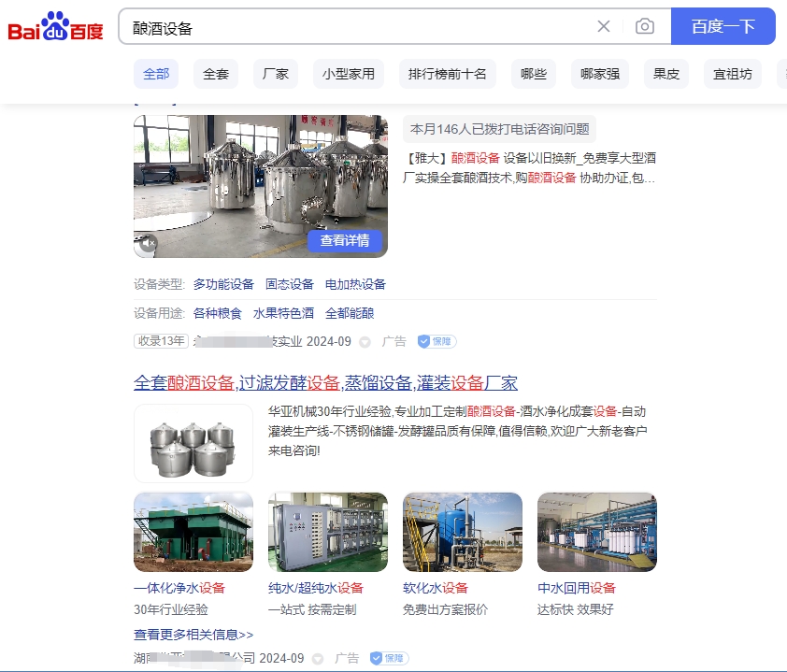
Task: Open the 各种粮食 link
Action: pos(218,314)
